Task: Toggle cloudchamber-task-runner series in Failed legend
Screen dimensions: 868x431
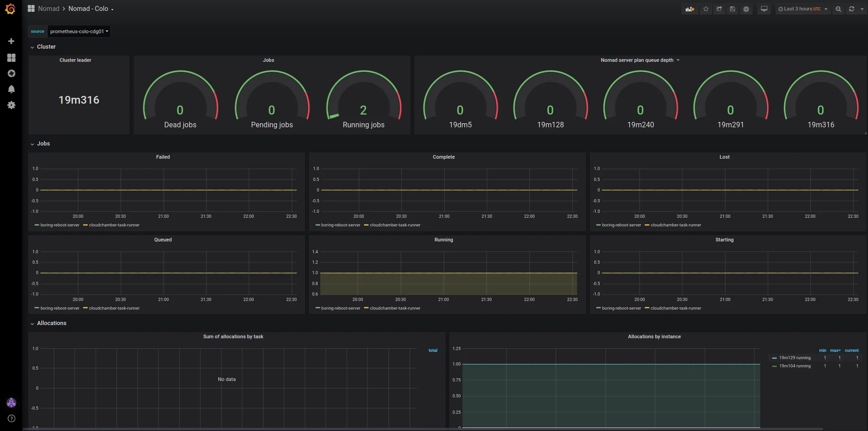Action: pos(114,225)
